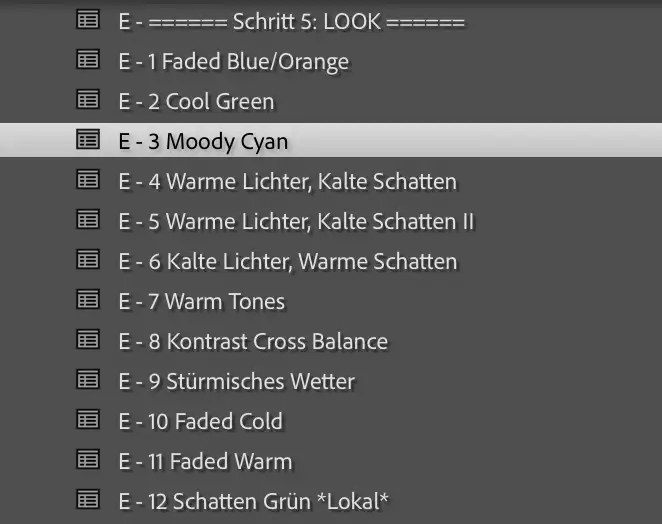Image resolution: width=662 pixels, height=524 pixels.
Task: Apply the E - 11 Faded Warm preset
Action: tap(331, 461)
